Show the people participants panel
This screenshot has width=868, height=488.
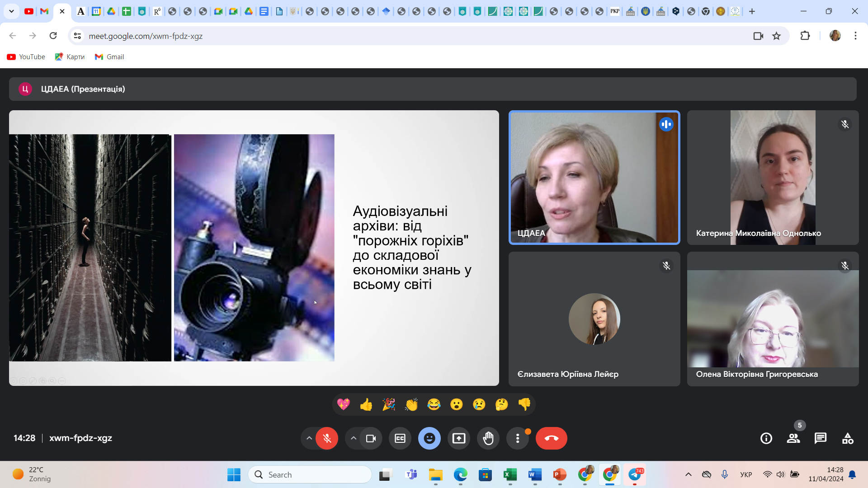[793, 438]
